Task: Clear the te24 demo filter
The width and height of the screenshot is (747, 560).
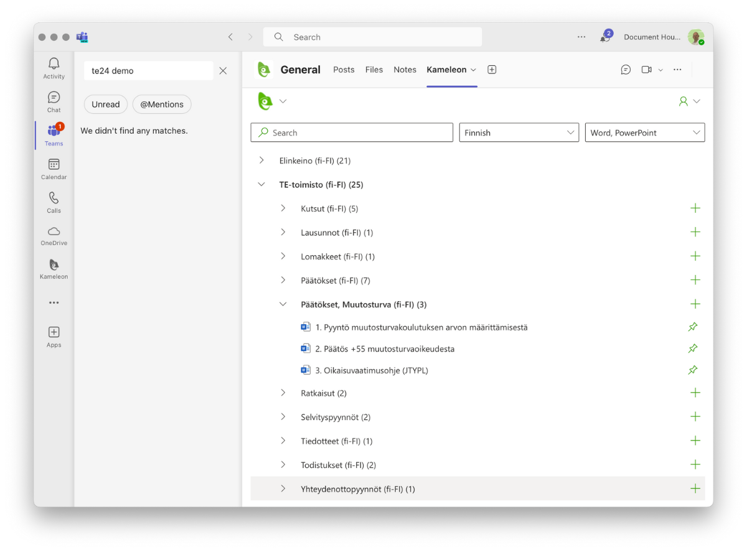Action: [223, 71]
